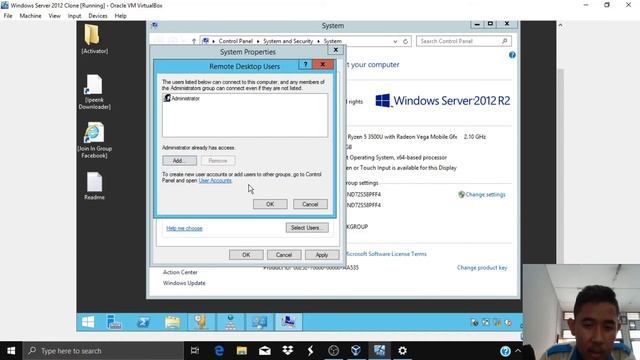
Task: Click Cancel in Remote Desktop Users dialog
Action: (x=310, y=204)
